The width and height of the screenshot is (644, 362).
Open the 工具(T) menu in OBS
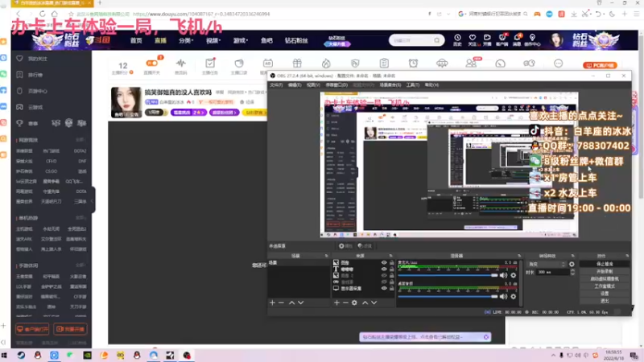(413, 85)
